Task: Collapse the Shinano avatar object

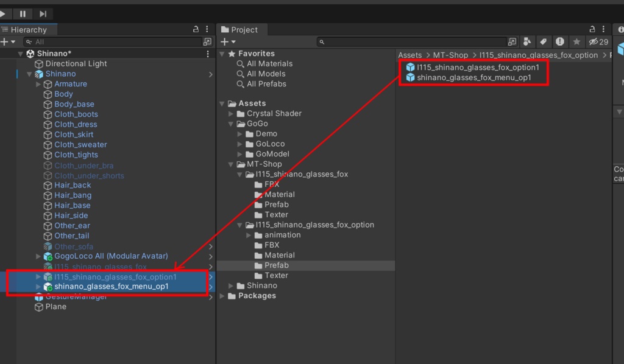Action: (29, 74)
